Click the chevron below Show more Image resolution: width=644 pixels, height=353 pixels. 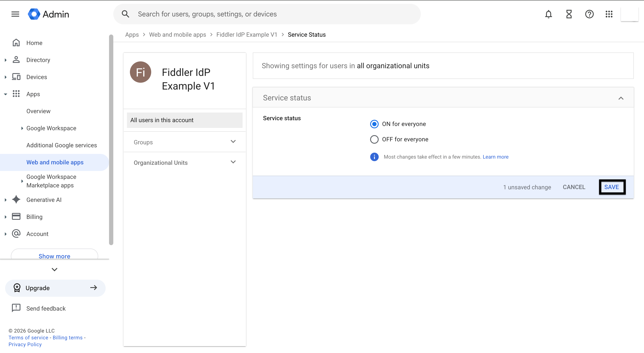pos(54,269)
